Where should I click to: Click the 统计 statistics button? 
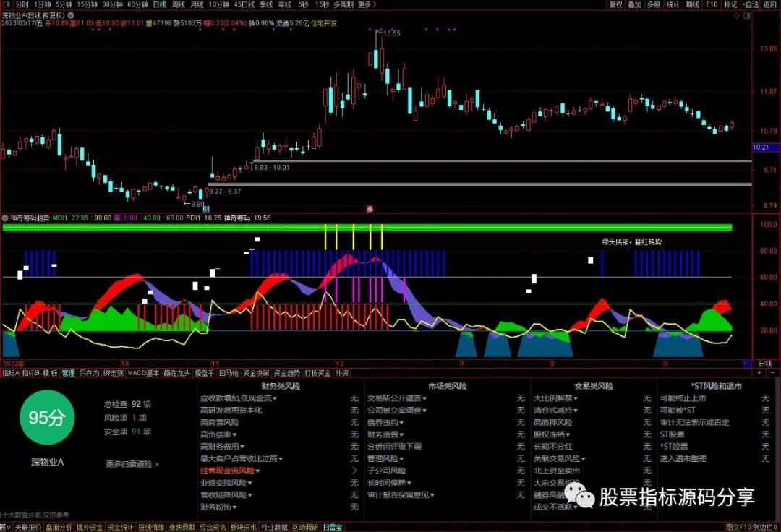point(673,4)
